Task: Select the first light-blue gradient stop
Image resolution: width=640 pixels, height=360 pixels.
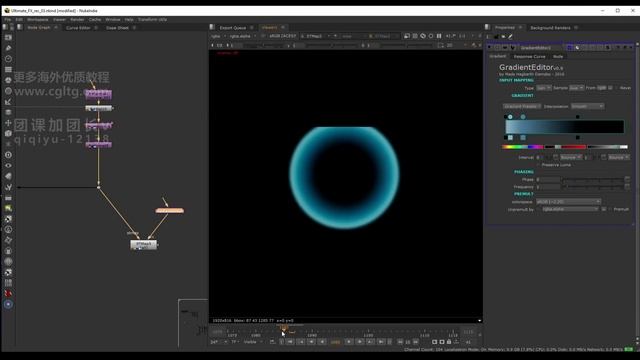Action: click(510, 117)
